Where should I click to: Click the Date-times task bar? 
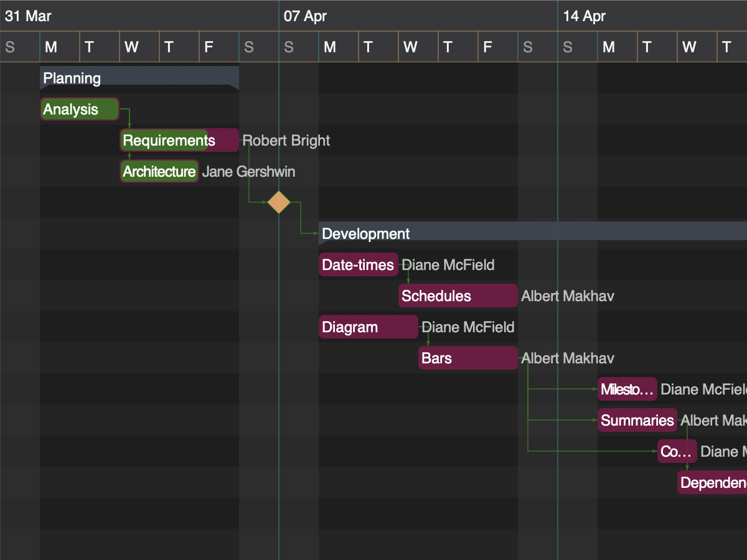click(358, 264)
